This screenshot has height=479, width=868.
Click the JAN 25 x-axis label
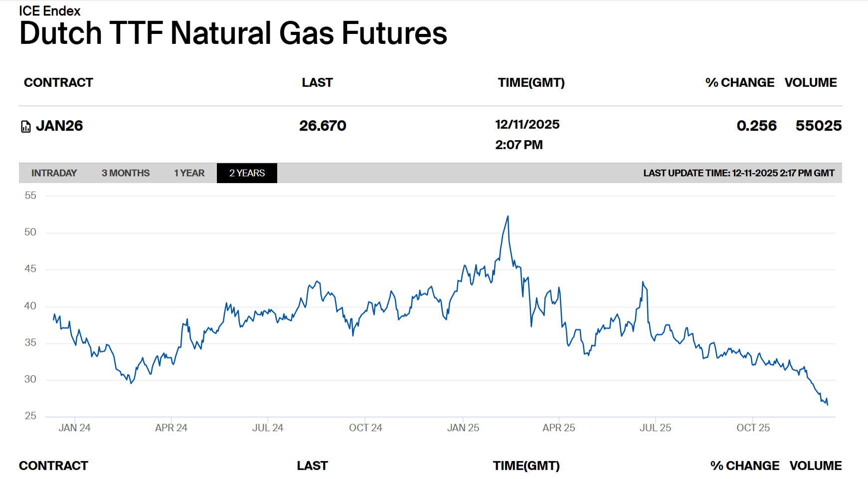tap(463, 428)
